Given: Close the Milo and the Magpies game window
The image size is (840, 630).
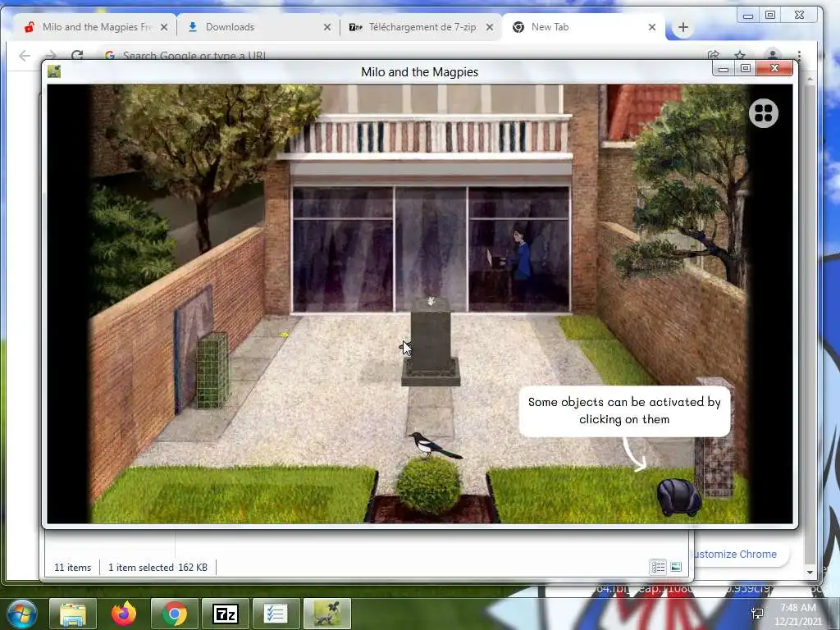Looking at the screenshot, I should point(774,69).
